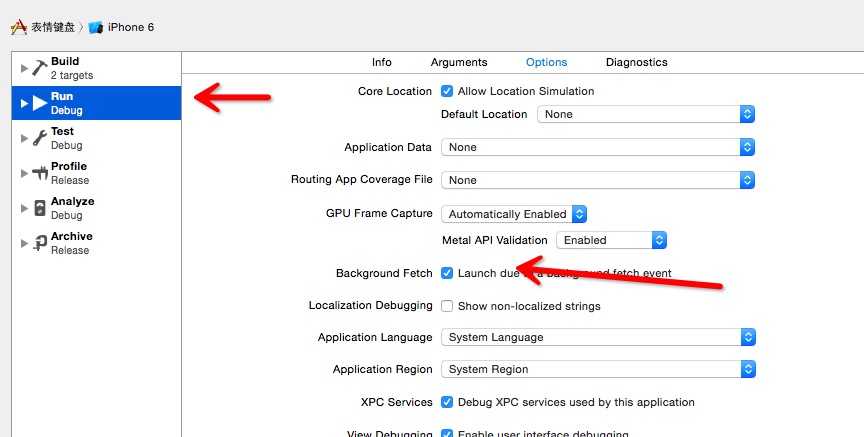
Task: Click the Run play icon
Action: point(40,103)
